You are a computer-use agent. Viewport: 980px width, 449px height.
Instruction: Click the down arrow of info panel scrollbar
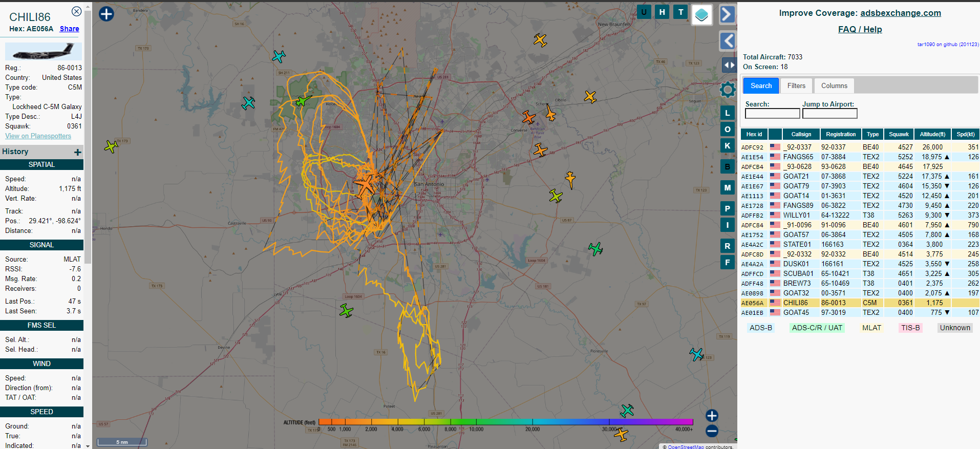[x=88, y=446]
